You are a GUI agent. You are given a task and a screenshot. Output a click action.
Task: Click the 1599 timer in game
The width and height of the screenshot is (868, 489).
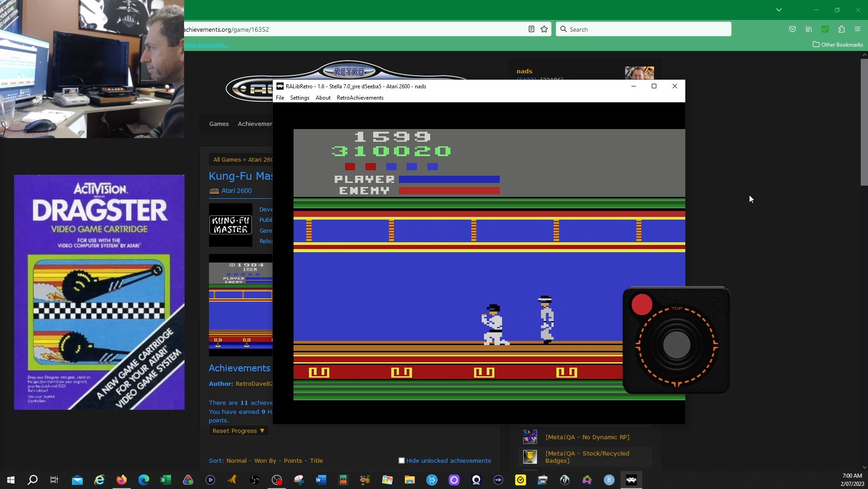pyautogui.click(x=393, y=137)
